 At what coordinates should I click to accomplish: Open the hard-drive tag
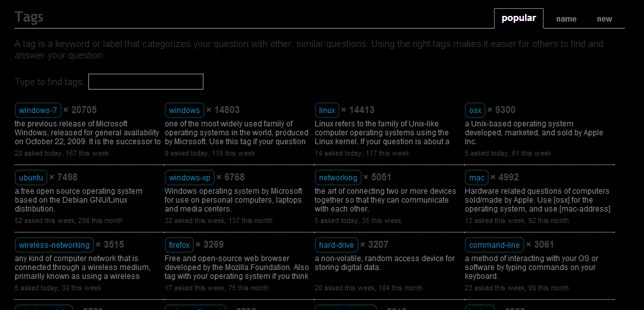(x=336, y=245)
